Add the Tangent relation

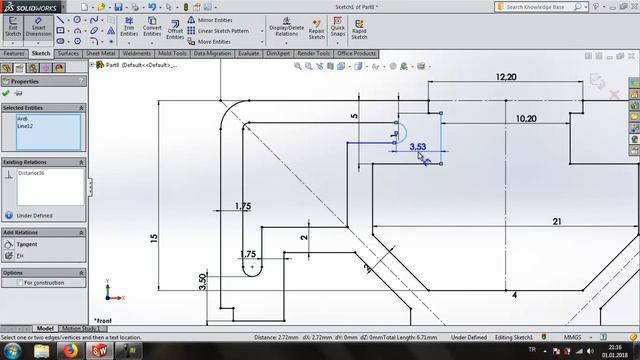coord(27,244)
